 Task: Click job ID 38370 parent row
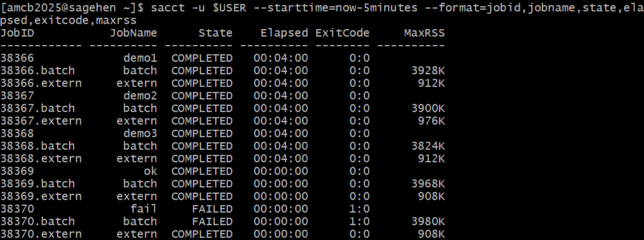pos(17,209)
